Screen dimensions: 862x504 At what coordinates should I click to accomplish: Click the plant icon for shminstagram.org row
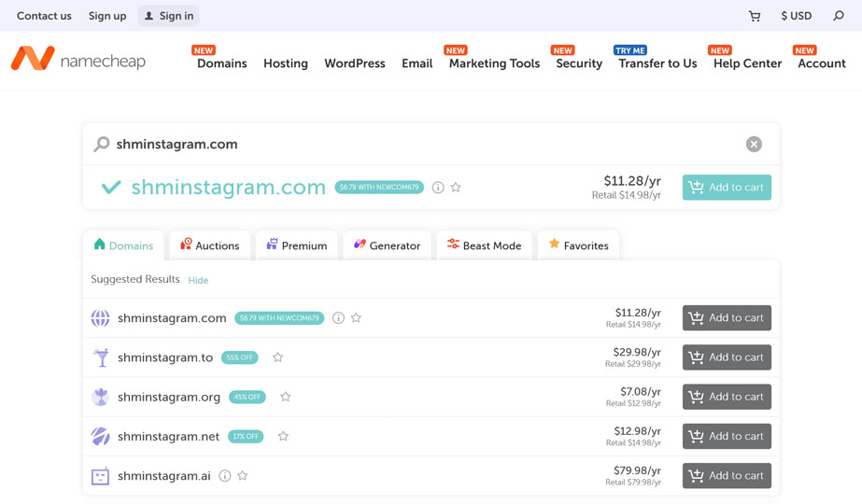pyautogui.click(x=100, y=397)
